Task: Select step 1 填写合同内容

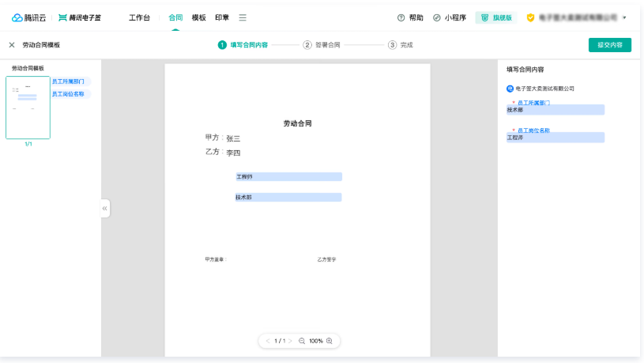Action: pos(243,45)
